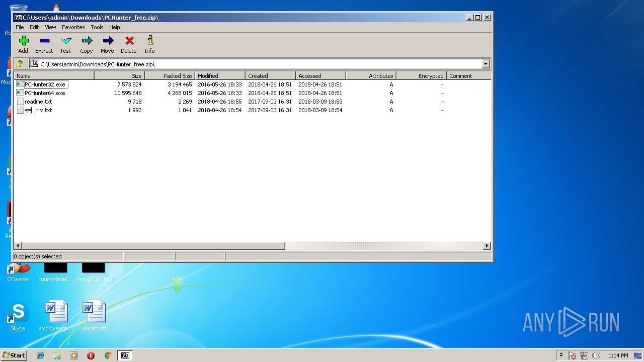644x362 pixels.
Task: Click the Action Center flag icon
Action: point(572,355)
